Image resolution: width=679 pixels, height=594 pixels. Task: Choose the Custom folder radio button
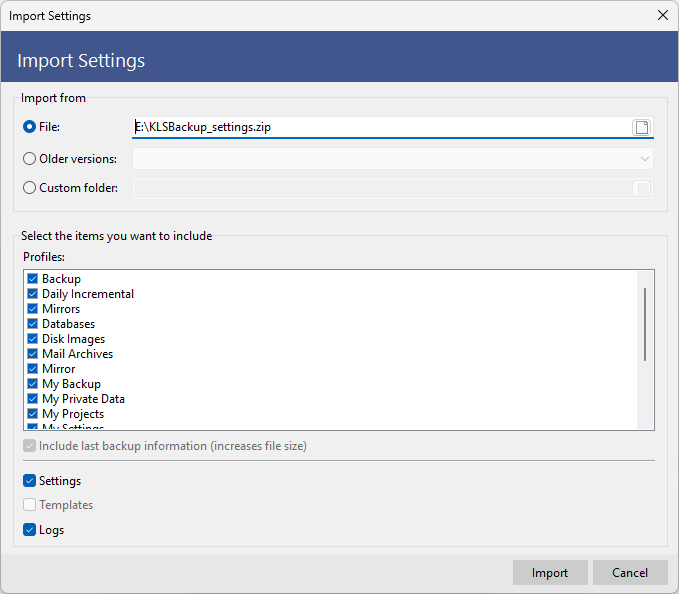[29, 188]
